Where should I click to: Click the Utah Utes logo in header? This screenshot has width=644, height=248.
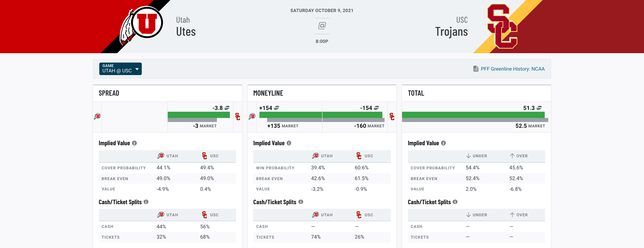[142, 25]
